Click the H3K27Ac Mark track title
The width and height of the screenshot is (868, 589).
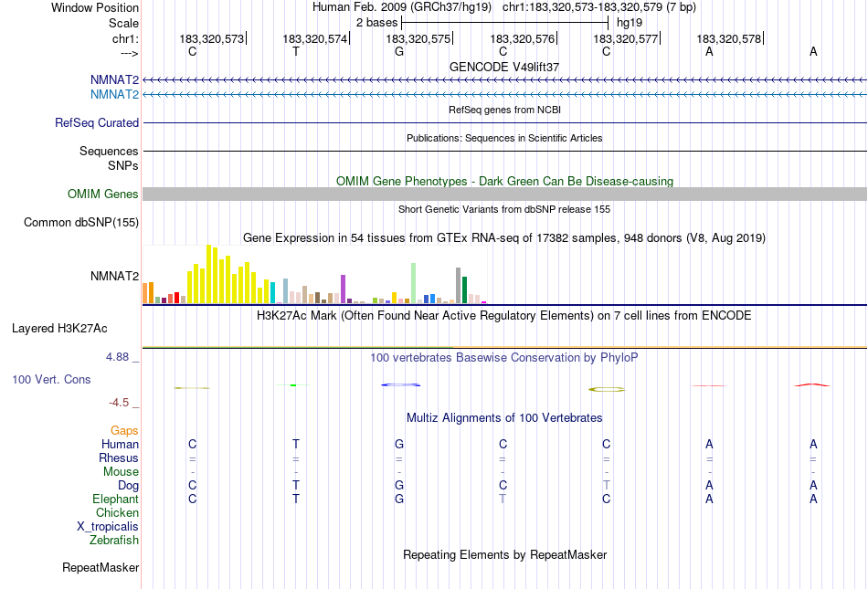(504, 316)
